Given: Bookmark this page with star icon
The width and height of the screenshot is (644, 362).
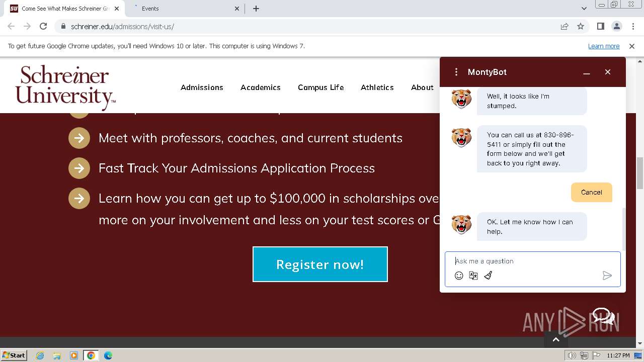Looking at the screenshot, I should (x=581, y=27).
